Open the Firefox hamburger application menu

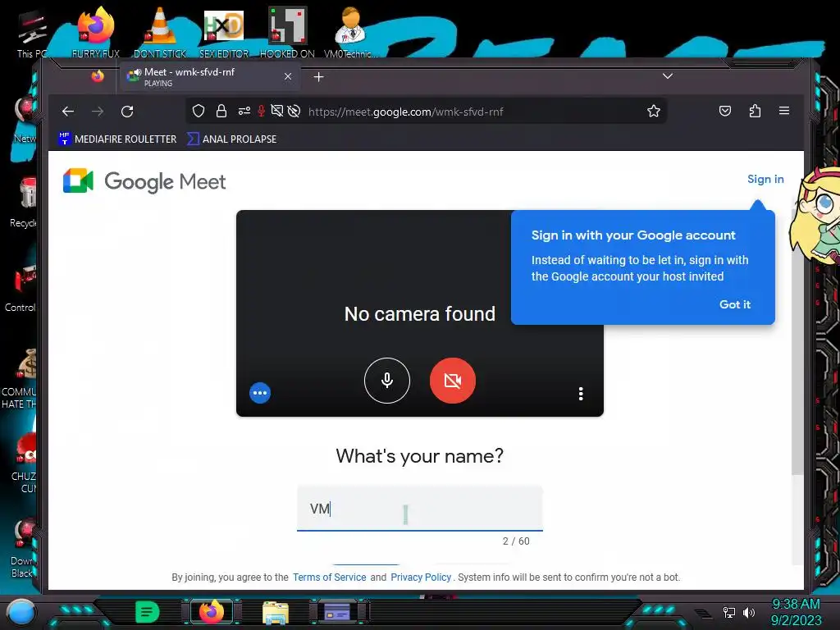[784, 111]
